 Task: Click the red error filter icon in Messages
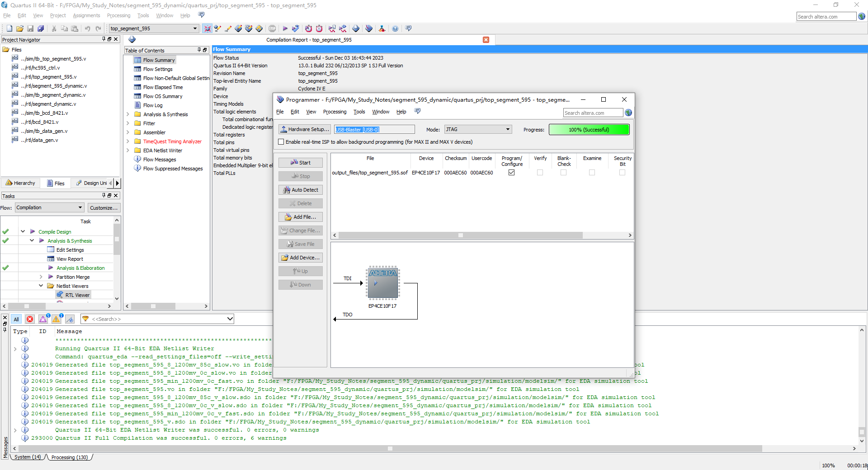30,319
